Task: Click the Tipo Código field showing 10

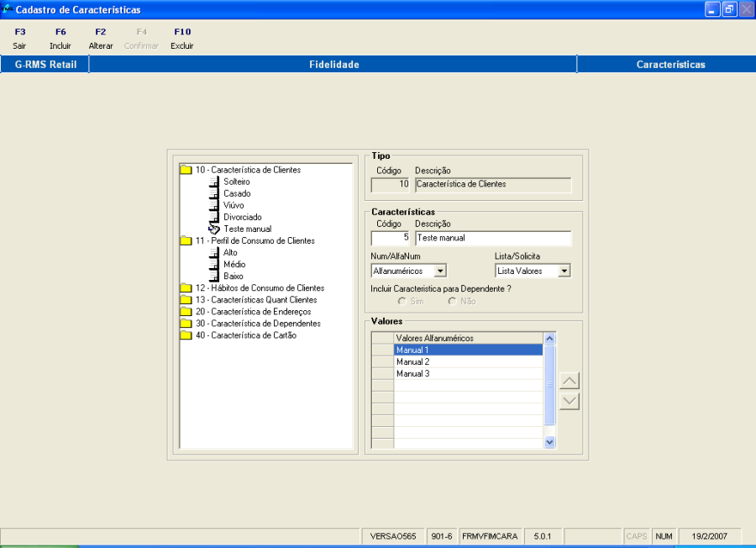Action: pyautogui.click(x=390, y=185)
